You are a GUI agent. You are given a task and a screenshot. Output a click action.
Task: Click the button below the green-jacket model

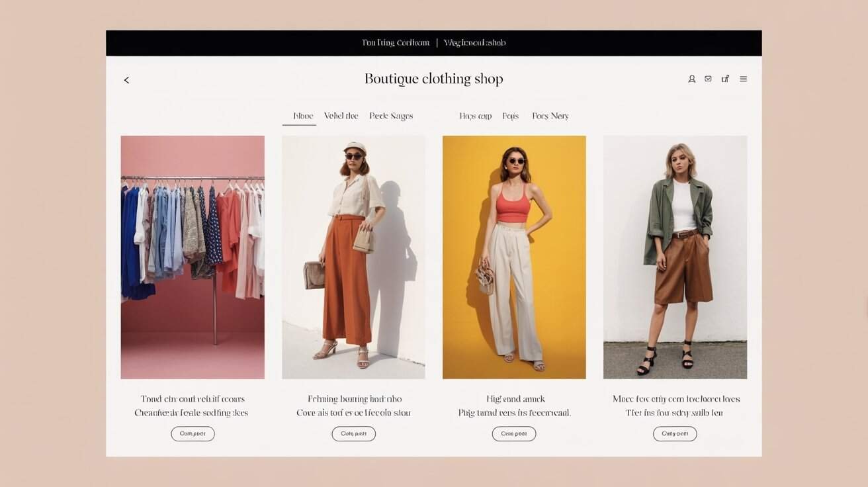[675, 433]
